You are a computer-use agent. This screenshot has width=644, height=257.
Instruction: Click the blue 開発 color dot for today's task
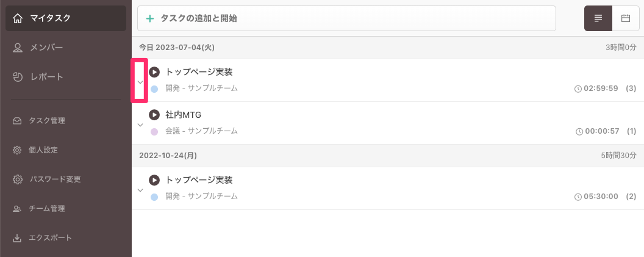coord(154,89)
